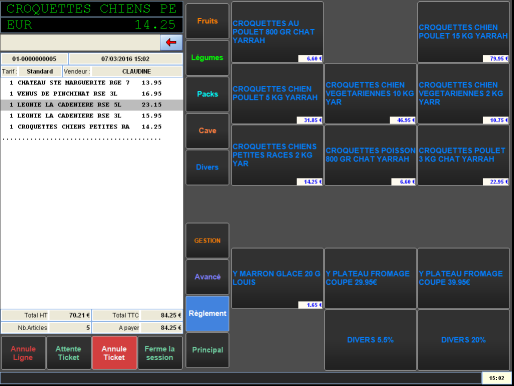The image size is (514, 386).
Task: Click the Règlement payment button
Action: tap(207, 314)
